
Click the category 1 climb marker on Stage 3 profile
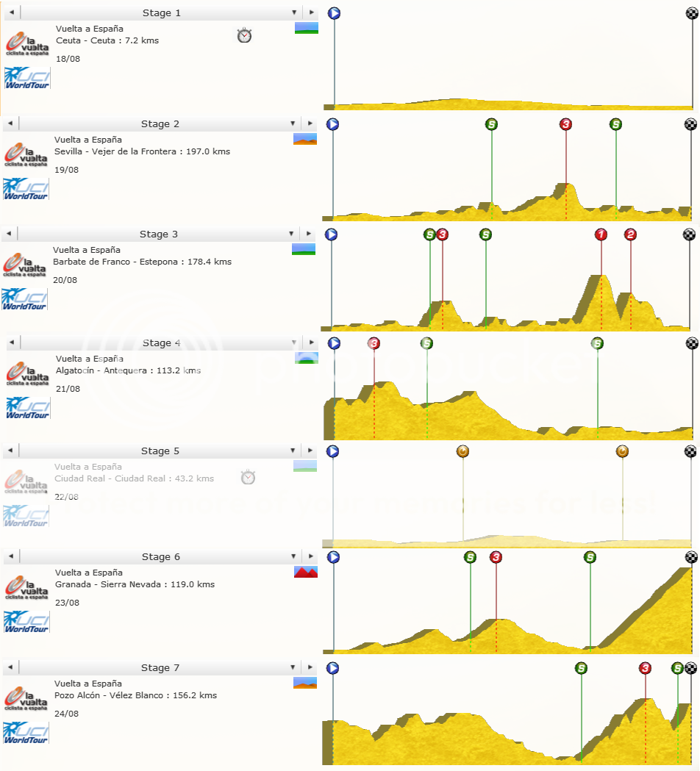point(601,237)
